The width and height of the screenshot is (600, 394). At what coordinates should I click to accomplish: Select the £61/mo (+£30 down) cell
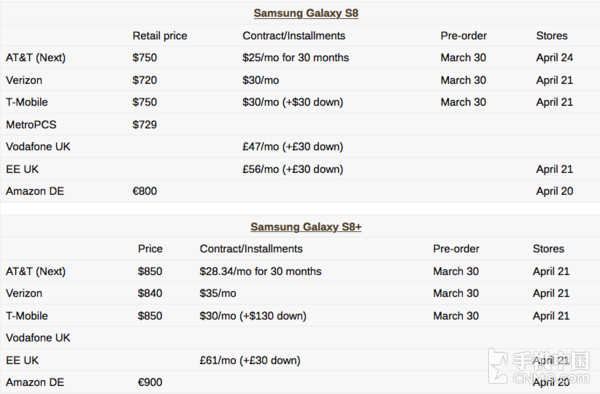pyautogui.click(x=250, y=360)
